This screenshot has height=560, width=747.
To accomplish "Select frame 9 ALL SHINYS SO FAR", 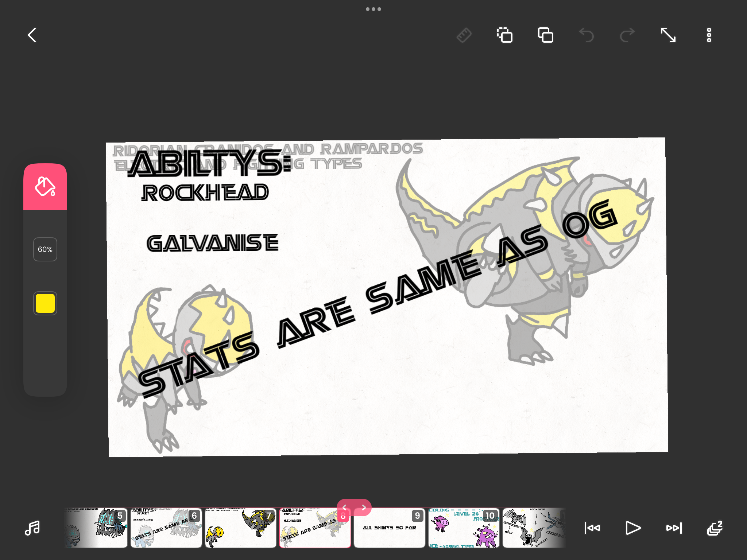I will 390,528.
